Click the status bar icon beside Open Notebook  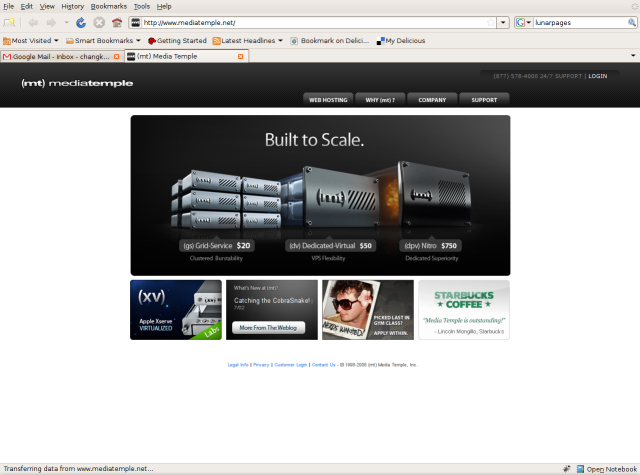coord(567,469)
